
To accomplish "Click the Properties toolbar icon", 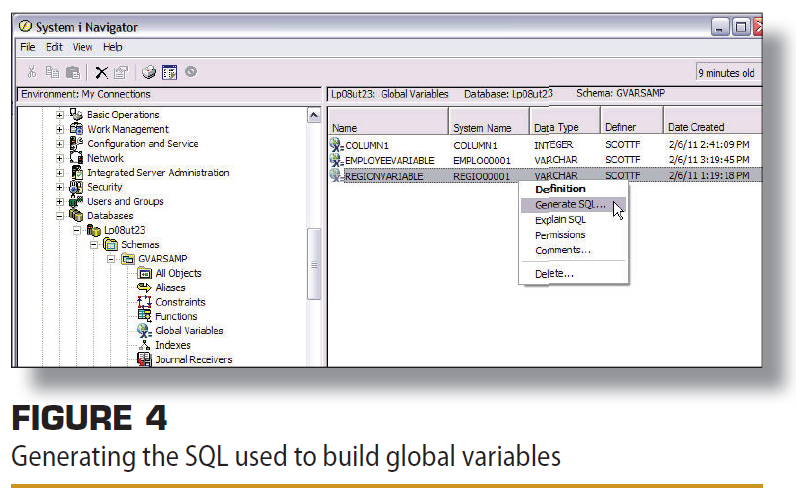I will click(x=121, y=73).
